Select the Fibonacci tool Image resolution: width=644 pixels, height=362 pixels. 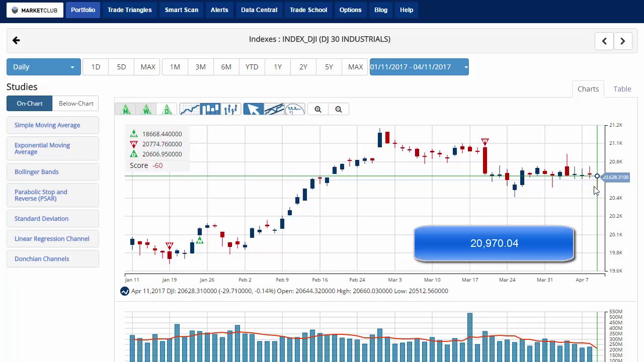pos(295,109)
